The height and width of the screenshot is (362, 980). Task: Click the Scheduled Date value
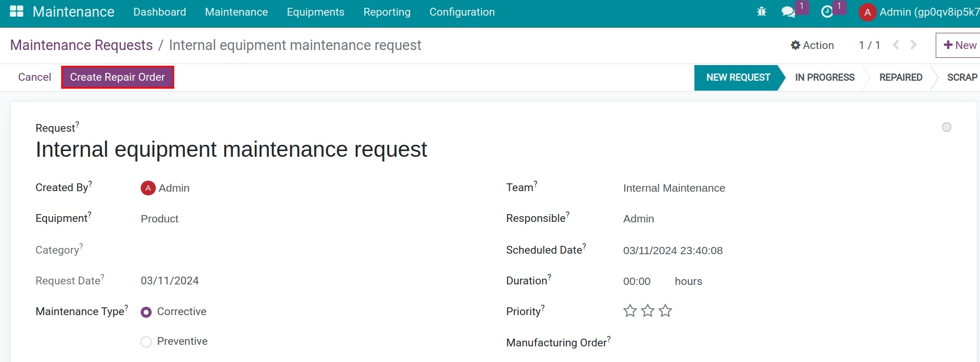(673, 251)
